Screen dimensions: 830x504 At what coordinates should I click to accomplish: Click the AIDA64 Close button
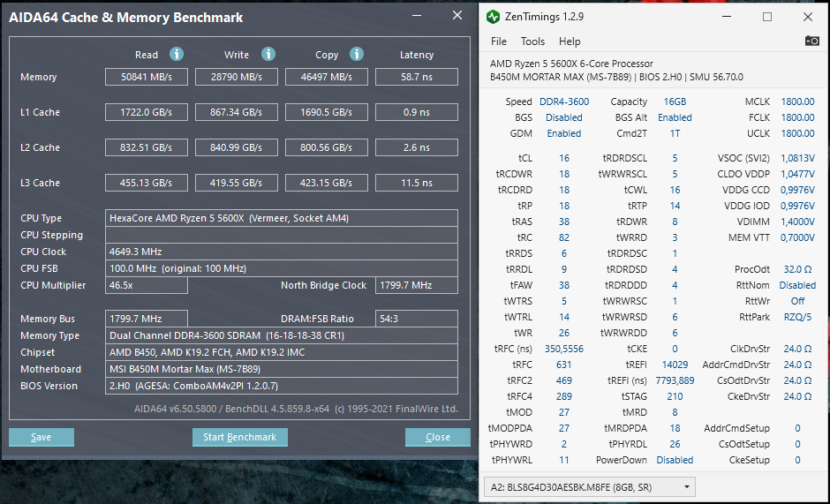pos(438,437)
